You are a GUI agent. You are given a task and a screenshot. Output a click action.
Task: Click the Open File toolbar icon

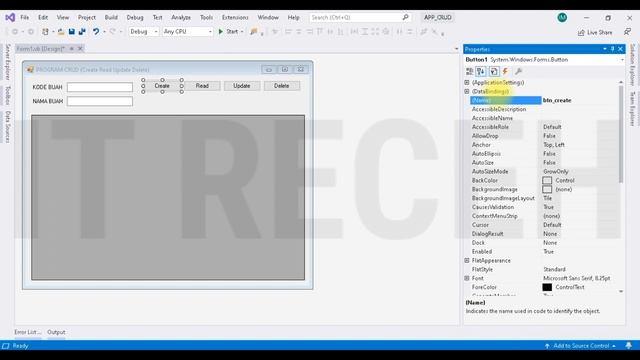click(x=61, y=31)
